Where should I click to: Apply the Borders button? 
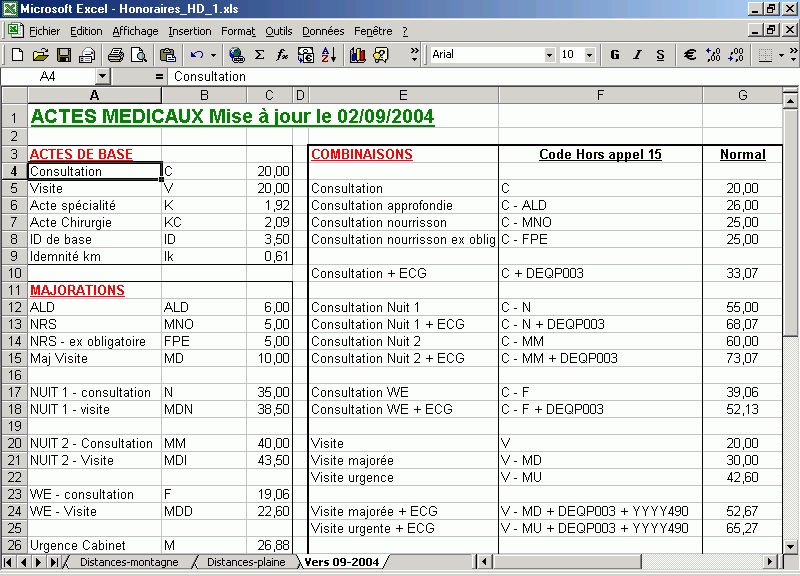(765, 55)
